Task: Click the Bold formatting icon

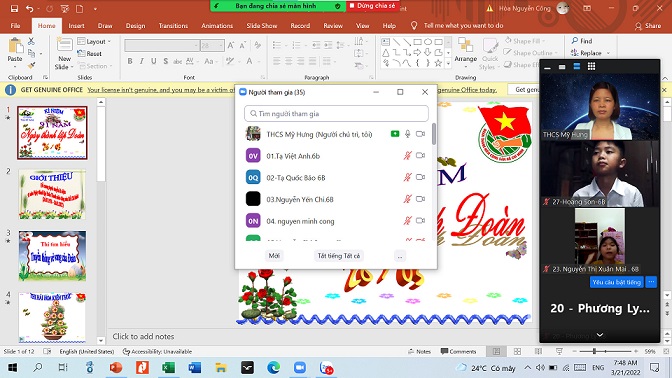Action: click(130, 61)
